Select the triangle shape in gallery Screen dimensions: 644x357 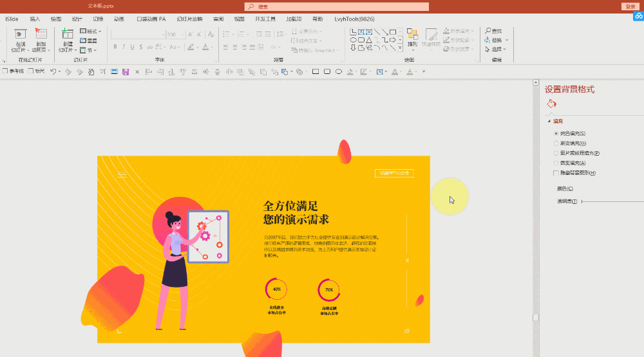click(x=369, y=40)
